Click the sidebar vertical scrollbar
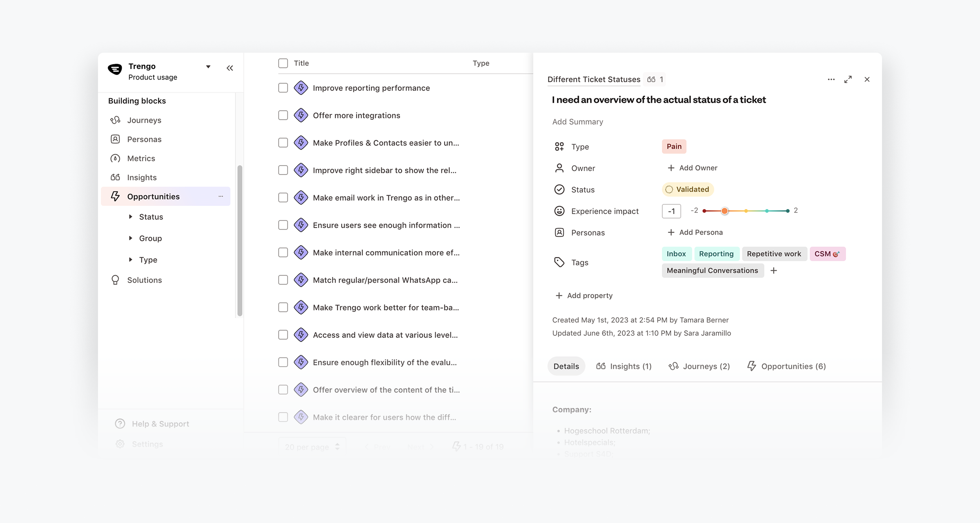 [x=240, y=240]
